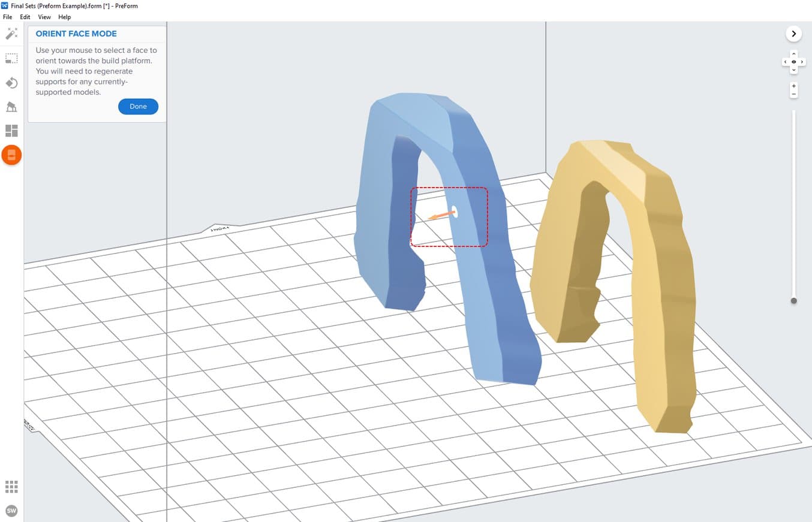Open the View menu
Image resolution: width=812 pixels, height=522 pixels.
tap(44, 17)
